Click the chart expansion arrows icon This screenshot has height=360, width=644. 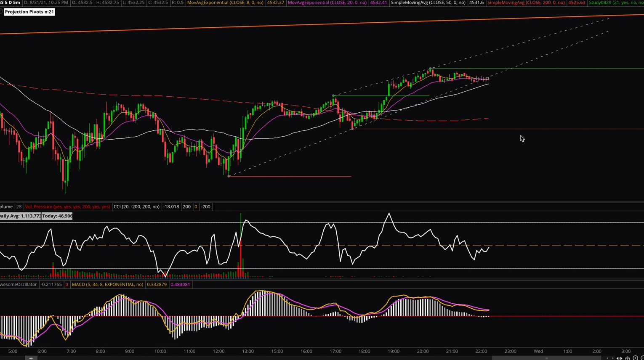pos(620,358)
